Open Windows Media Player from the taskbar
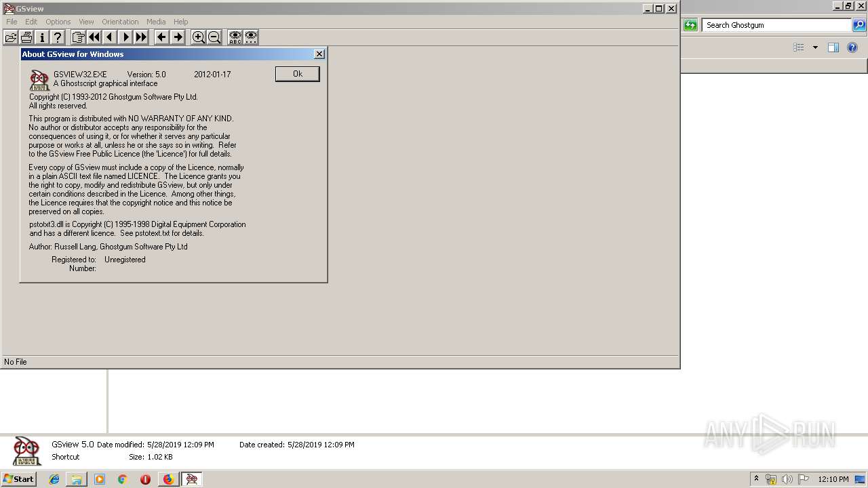This screenshot has width=868, height=488. coord(100,479)
